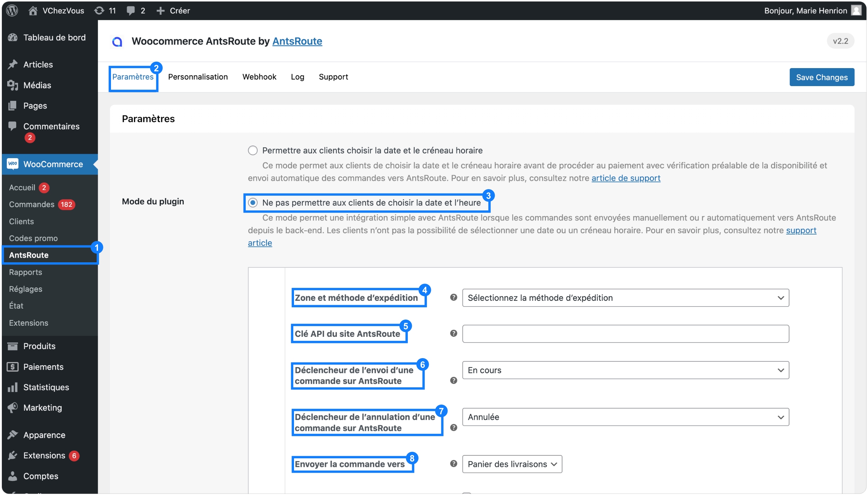Click the Statistiques bar chart icon
The width and height of the screenshot is (868, 495).
pos(13,387)
